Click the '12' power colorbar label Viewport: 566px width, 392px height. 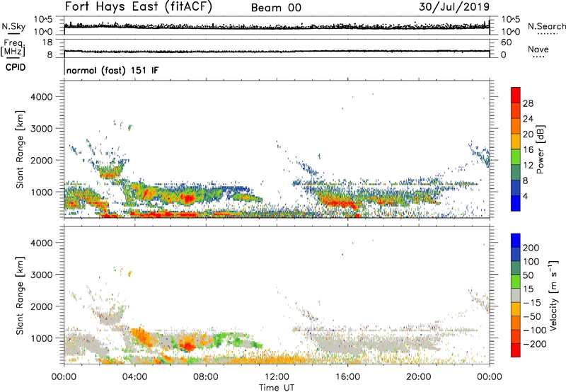click(528, 166)
